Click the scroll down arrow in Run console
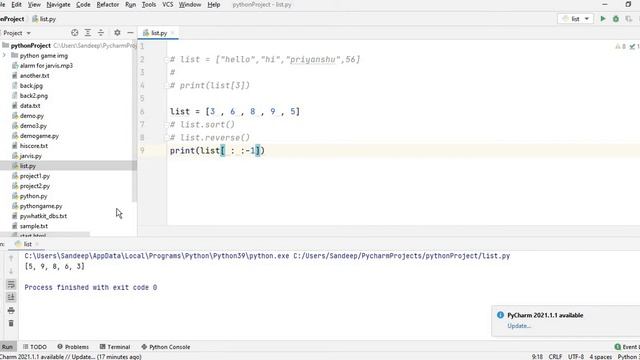Screen dimensions: 640x360 pyautogui.click(x=11, y=271)
